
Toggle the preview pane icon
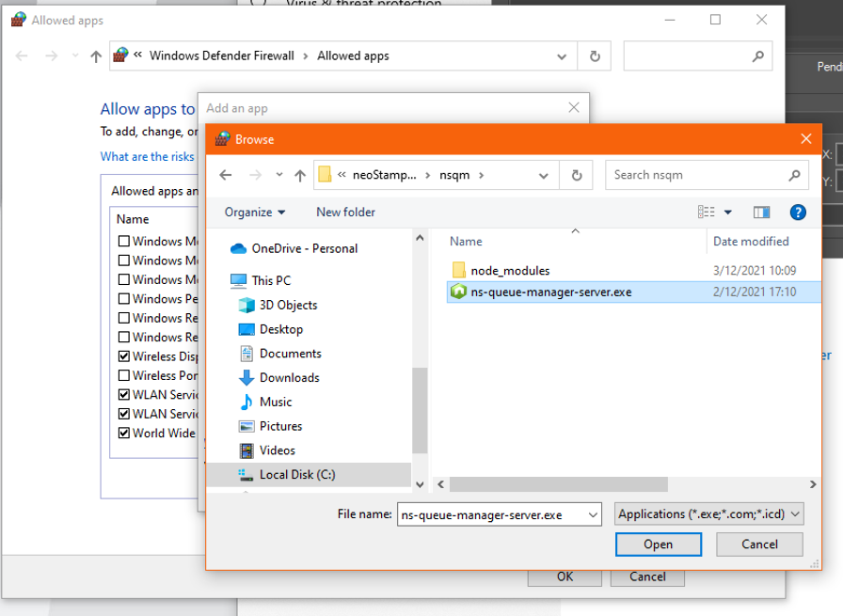coord(761,213)
